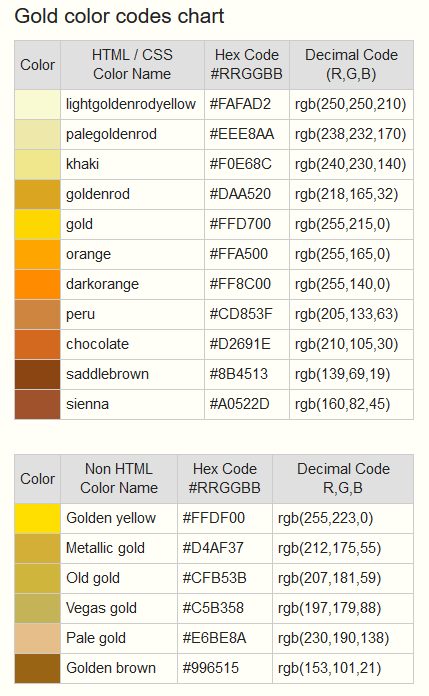Select the Metallic gold color swatch

click(x=38, y=549)
